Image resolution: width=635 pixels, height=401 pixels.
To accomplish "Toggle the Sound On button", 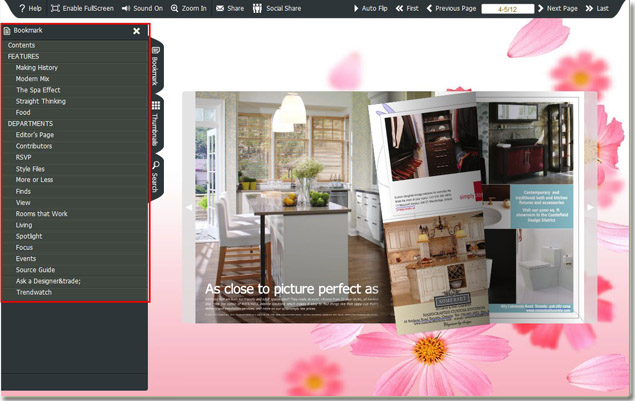I will pyautogui.click(x=142, y=8).
